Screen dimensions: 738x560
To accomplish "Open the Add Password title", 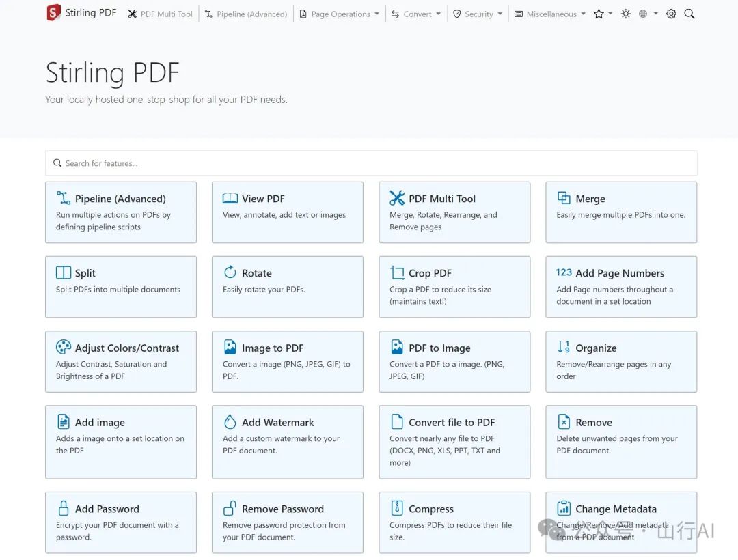I will tap(107, 509).
